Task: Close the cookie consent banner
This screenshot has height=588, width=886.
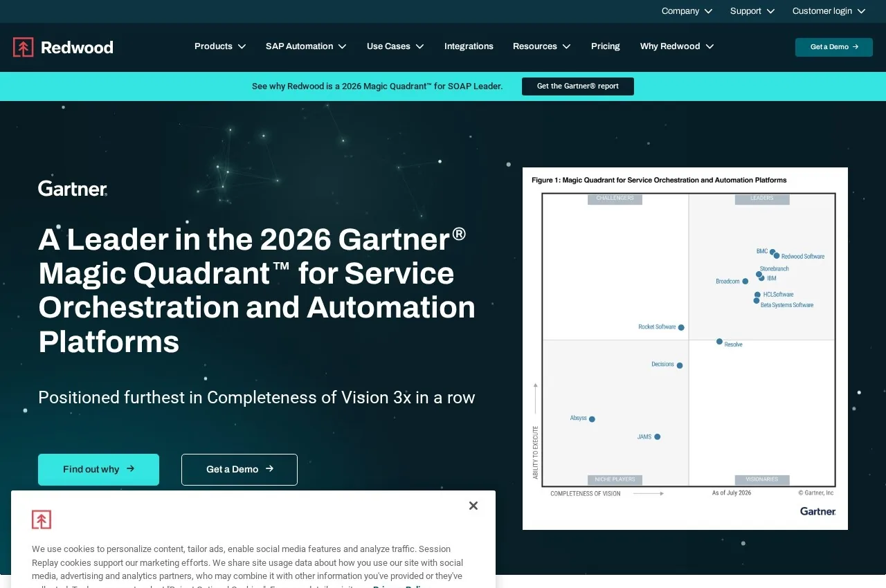Action: point(473,506)
